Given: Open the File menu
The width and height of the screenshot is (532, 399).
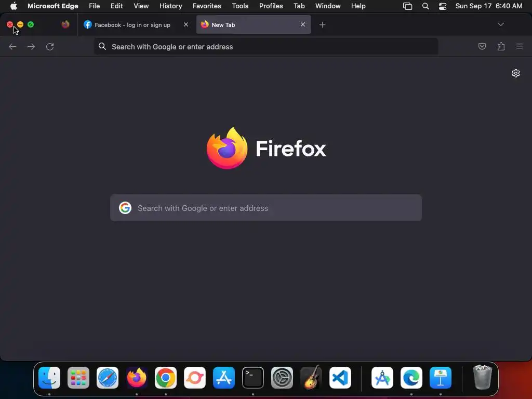Looking at the screenshot, I should pyautogui.click(x=95, y=6).
